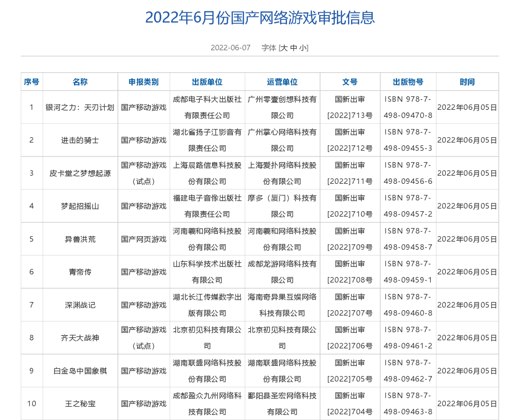Click ISBN 978-7-498-09459-1

pos(408,272)
